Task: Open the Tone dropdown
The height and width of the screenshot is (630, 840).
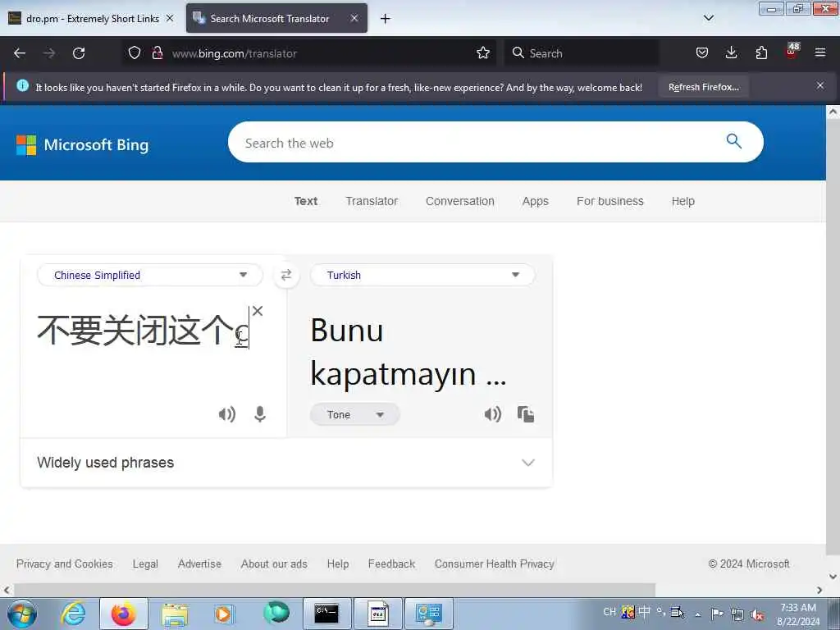Action: tap(354, 414)
